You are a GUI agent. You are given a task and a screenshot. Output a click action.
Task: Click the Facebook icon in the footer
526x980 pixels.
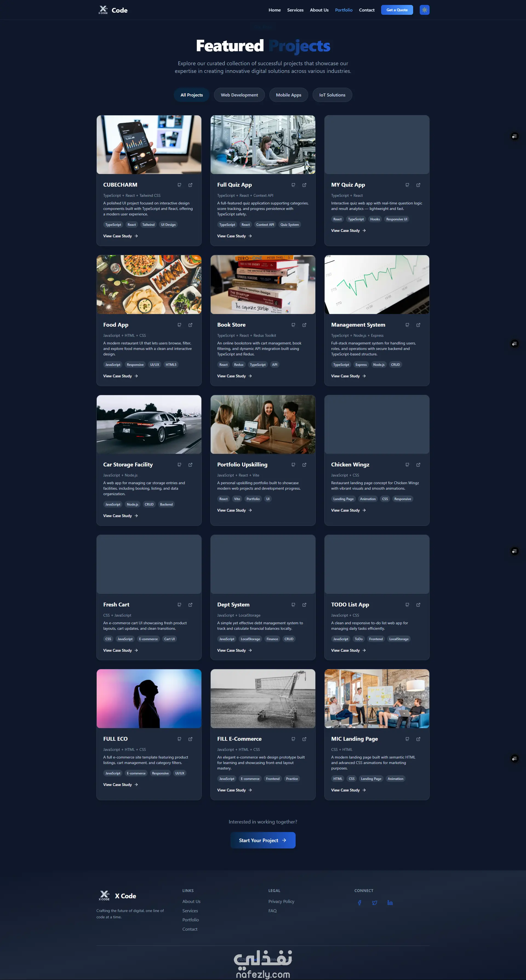point(359,903)
